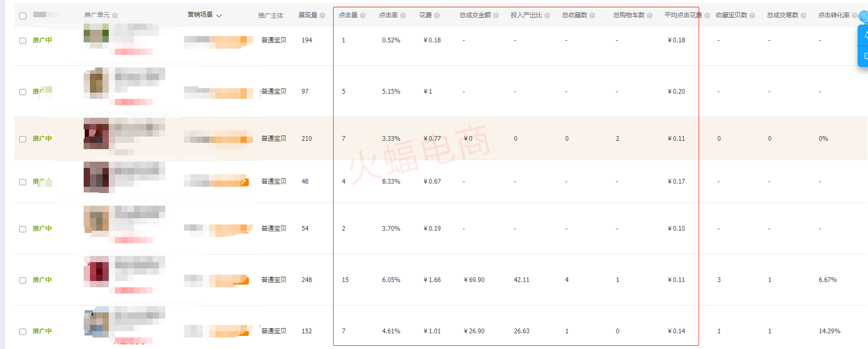Click 推广中 status in the 210-impressions row

(42, 139)
